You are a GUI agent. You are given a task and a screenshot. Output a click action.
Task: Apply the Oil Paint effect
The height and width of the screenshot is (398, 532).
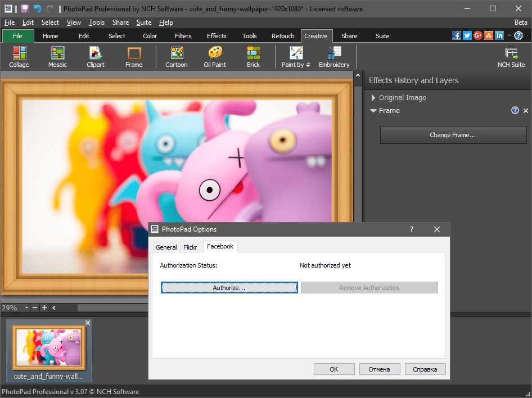click(215, 57)
